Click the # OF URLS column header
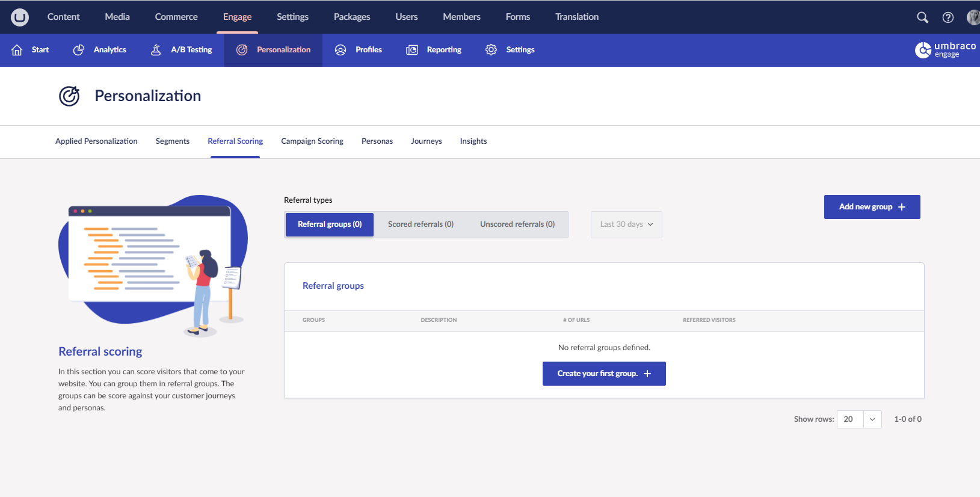980x497 pixels. tap(576, 320)
